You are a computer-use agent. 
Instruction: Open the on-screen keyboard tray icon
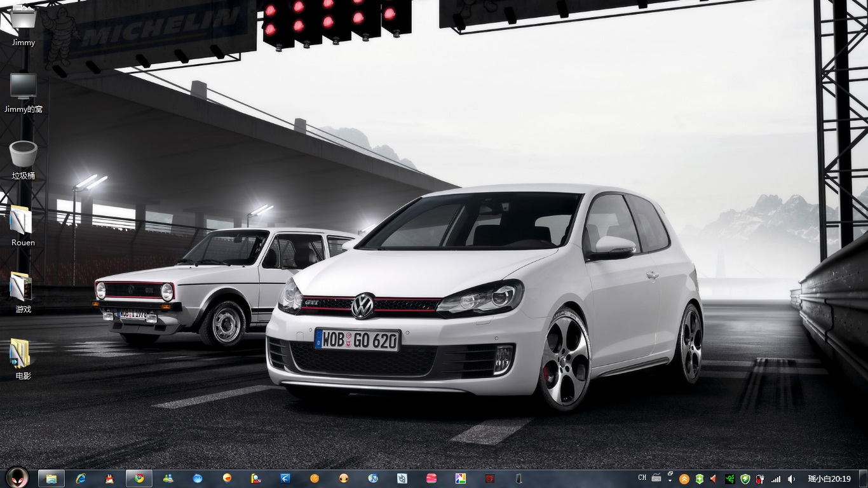pos(656,478)
